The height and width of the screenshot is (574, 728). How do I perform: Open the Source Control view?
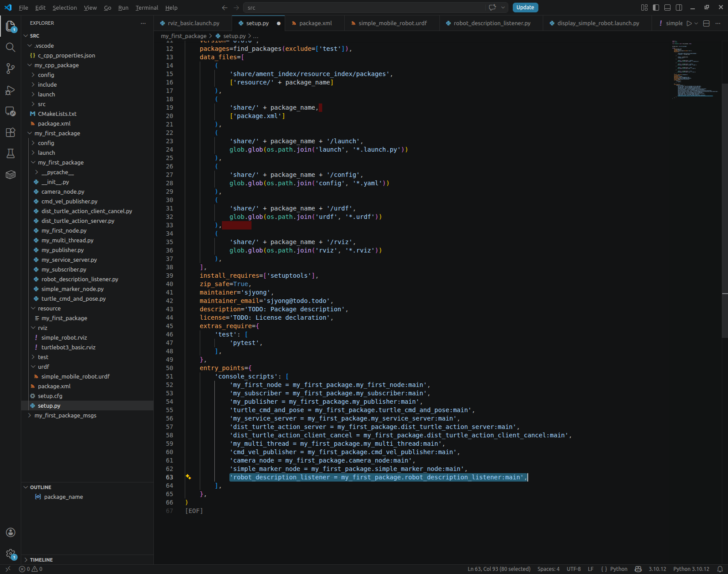click(11, 69)
